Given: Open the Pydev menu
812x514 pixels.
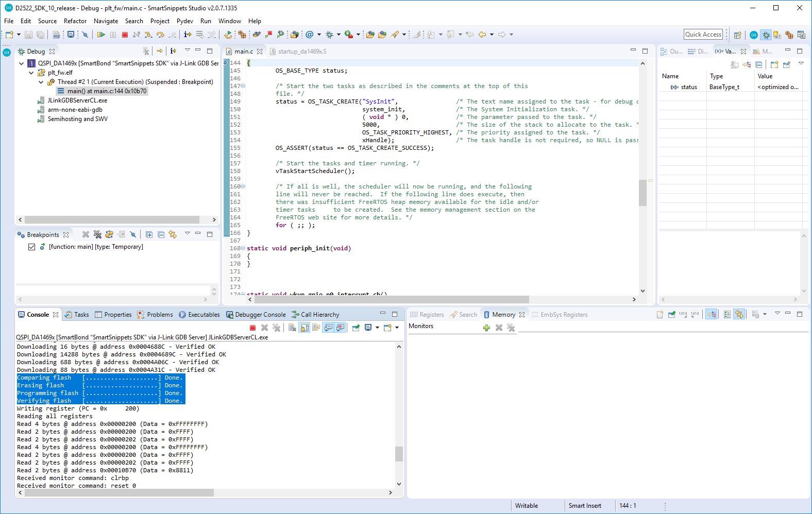Looking at the screenshot, I should [x=184, y=21].
